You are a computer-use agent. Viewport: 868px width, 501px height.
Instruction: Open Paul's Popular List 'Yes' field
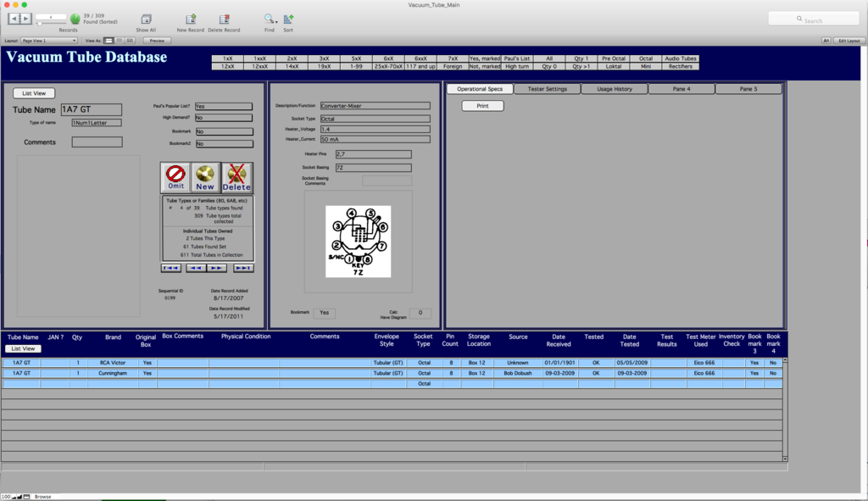click(x=224, y=106)
